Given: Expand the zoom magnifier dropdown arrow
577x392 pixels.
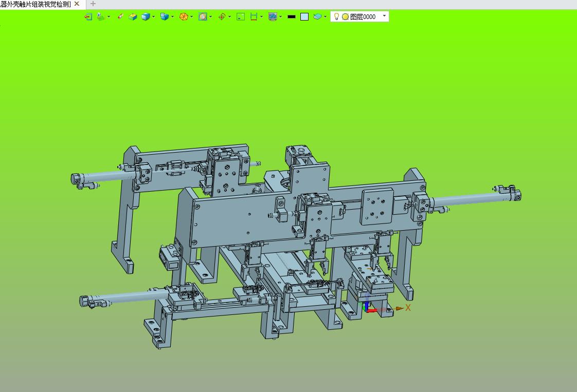Looking at the screenshot, I should (210, 16).
